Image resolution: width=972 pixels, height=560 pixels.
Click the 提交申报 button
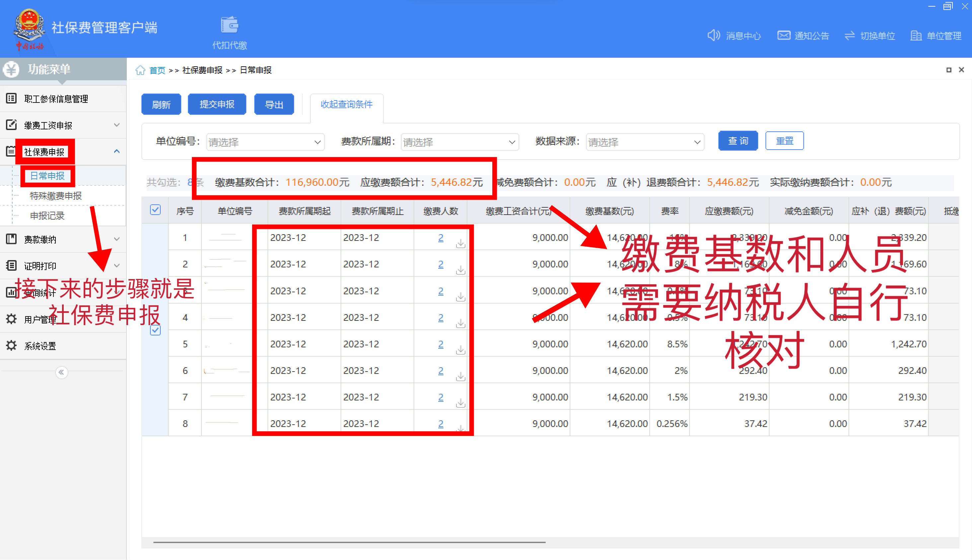[217, 104]
